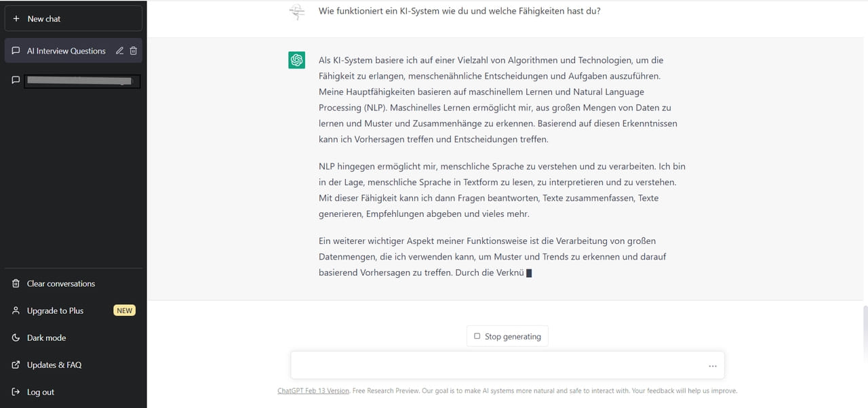Open the redacted second conversation
The image size is (868, 408).
point(73,81)
